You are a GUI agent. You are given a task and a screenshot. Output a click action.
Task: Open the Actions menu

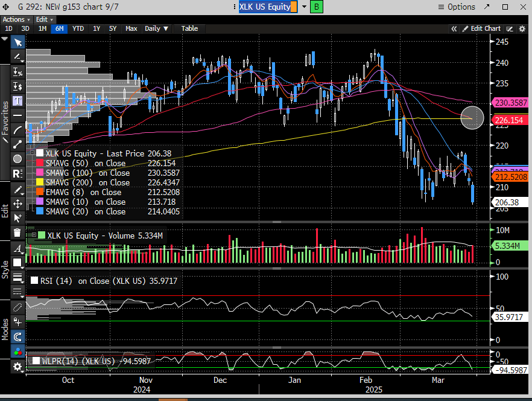coord(16,19)
